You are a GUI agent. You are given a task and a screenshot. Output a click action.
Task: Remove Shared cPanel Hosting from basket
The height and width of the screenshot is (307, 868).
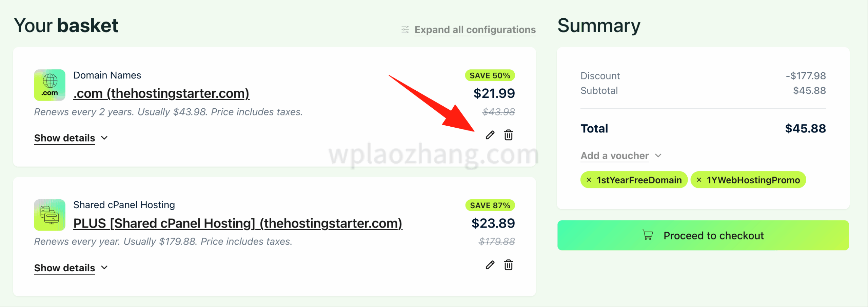coord(508,265)
